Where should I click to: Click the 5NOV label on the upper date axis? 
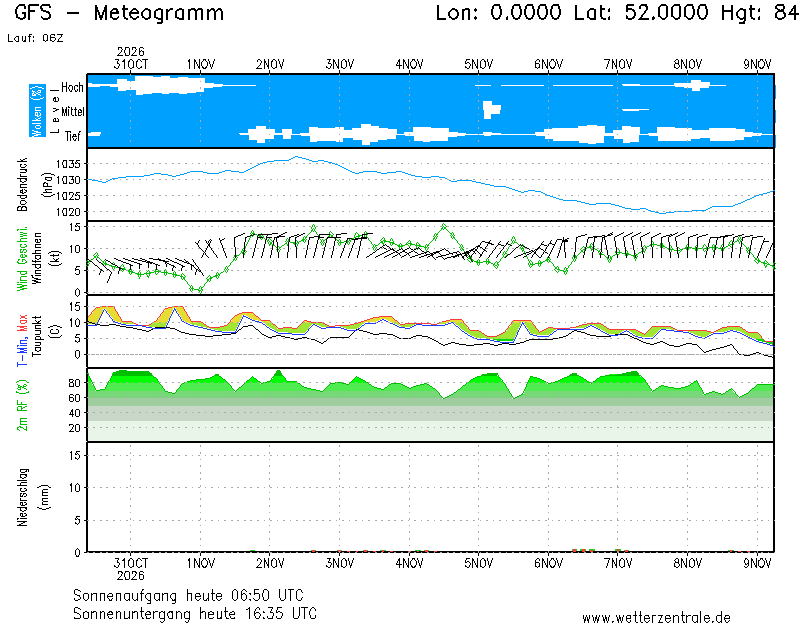479,64
